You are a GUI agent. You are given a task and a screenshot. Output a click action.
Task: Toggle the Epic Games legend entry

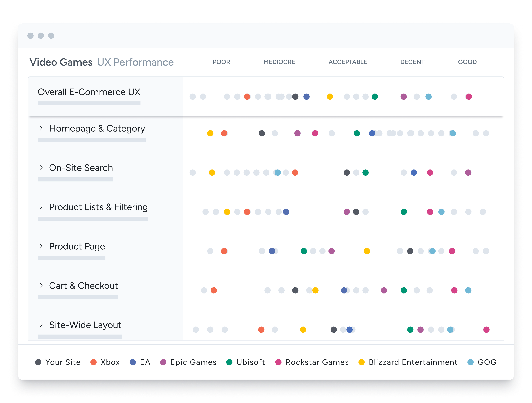click(193, 362)
